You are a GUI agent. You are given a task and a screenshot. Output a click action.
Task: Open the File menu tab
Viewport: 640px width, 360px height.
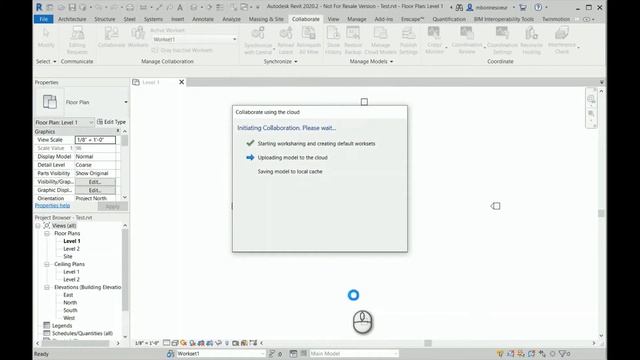click(44, 19)
